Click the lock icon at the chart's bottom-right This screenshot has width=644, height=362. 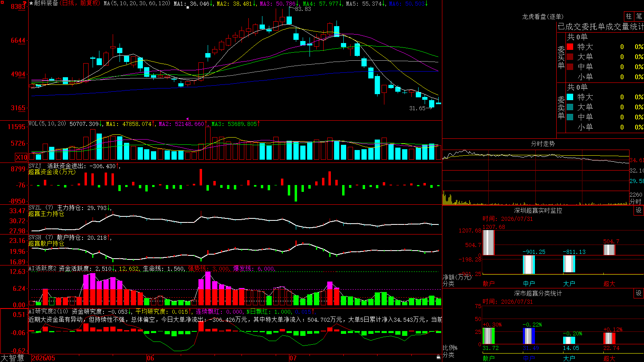pyautogui.click(x=438, y=357)
